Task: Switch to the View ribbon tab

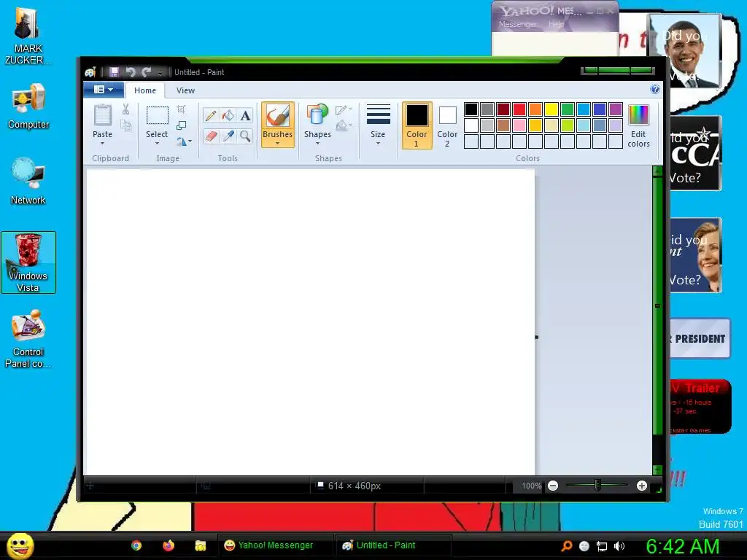Action: coord(185,90)
